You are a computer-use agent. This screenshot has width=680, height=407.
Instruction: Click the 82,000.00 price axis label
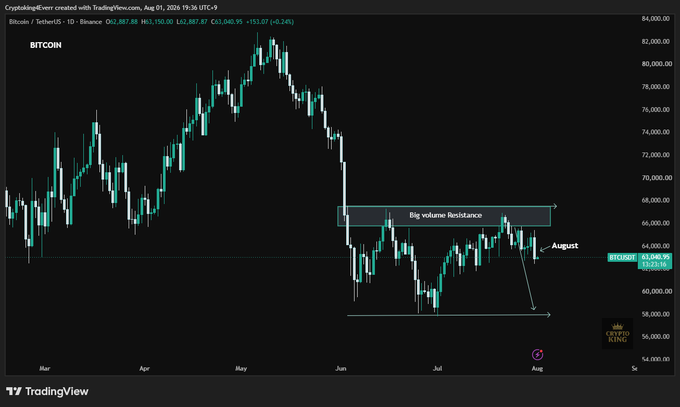(655, 41)
